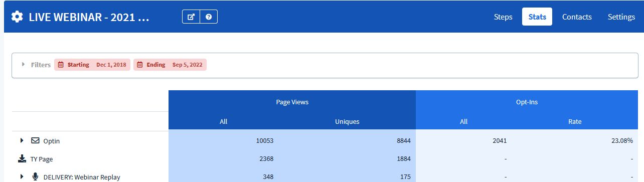Click Optin all page views 10053

point(264,141)
